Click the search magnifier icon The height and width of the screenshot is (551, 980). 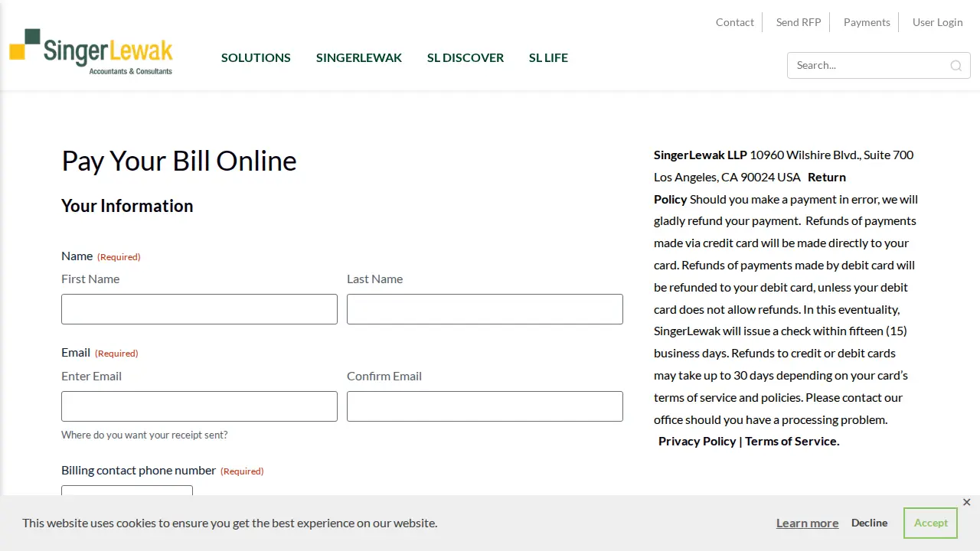tap(955, 66)
